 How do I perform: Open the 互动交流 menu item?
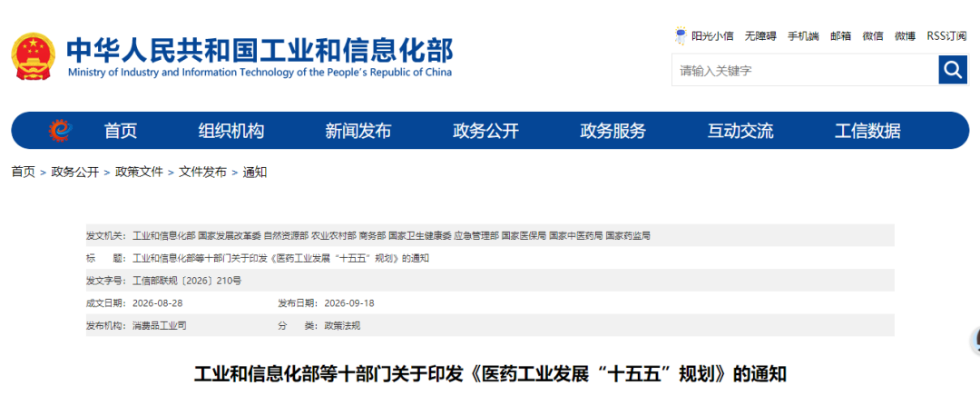740,131
